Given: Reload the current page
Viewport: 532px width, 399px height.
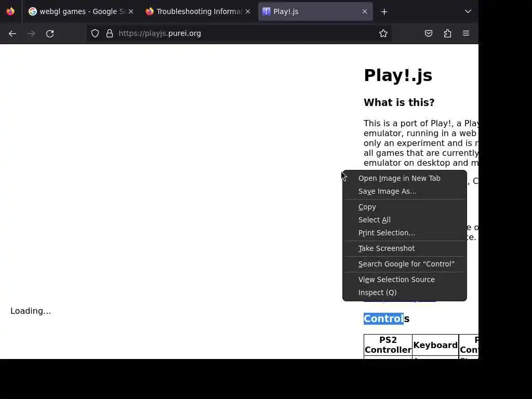Looking at the screenshot, I should [x=50, y=34].
